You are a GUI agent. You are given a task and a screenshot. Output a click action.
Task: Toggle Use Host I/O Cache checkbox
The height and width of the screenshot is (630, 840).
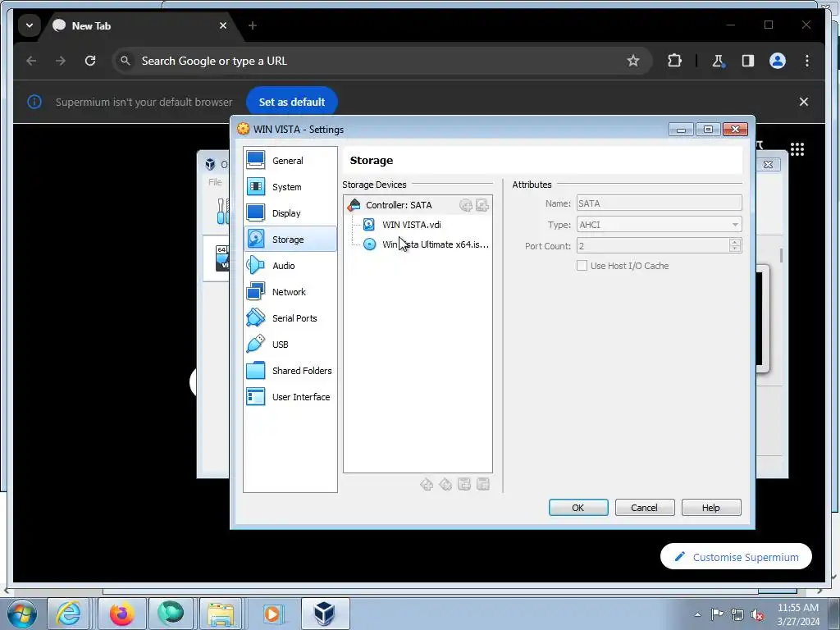582,265
